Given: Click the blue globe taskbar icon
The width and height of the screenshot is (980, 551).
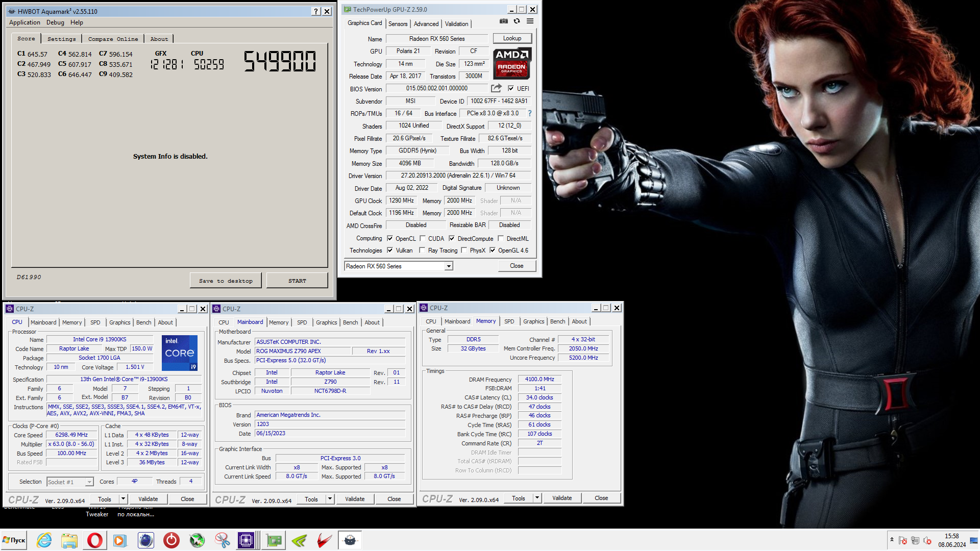Looking at the screenshot, I should tap(145, 540).
